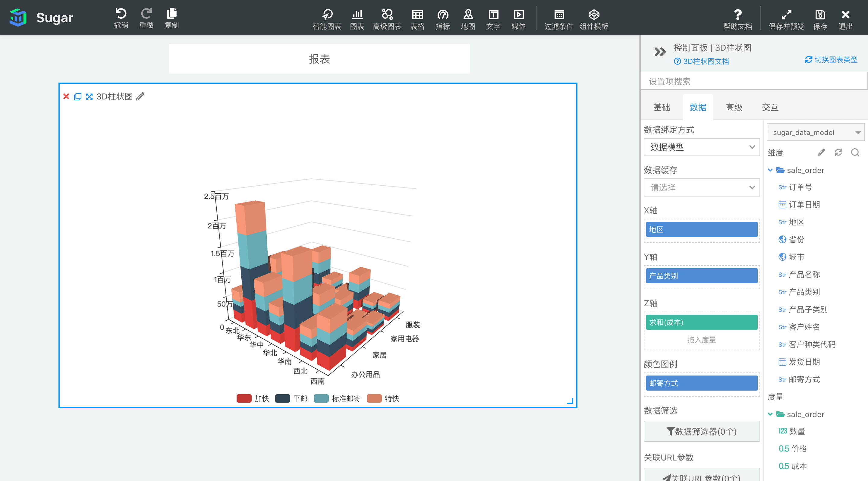Click the fullscreen icon beside the 3D柱状图 title
Viewport: 868px width, 481px height.
(89, 97)
